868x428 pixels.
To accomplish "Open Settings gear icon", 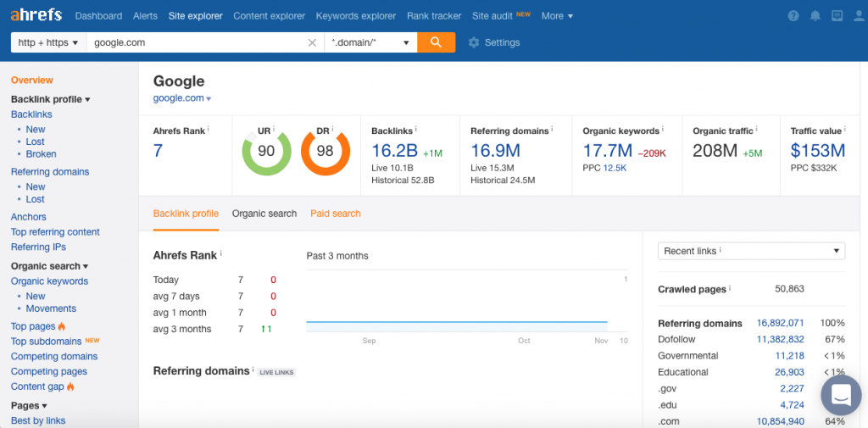I will click(473, 42).
